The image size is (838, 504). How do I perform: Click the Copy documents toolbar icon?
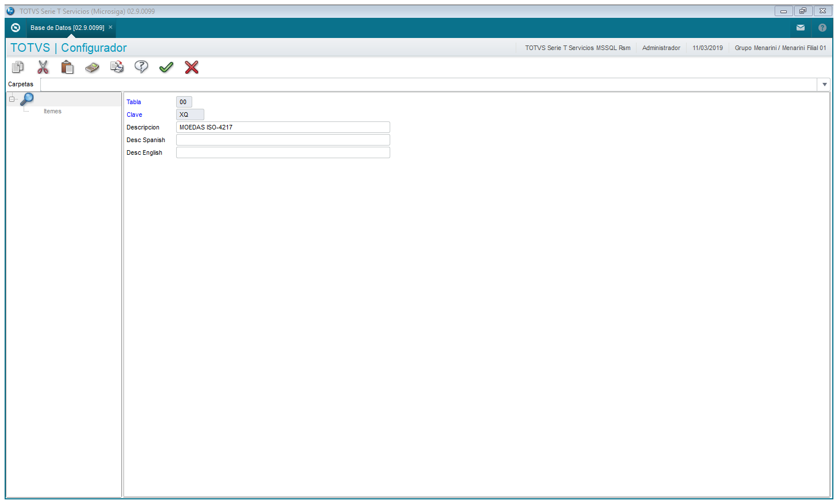point(18,67)
